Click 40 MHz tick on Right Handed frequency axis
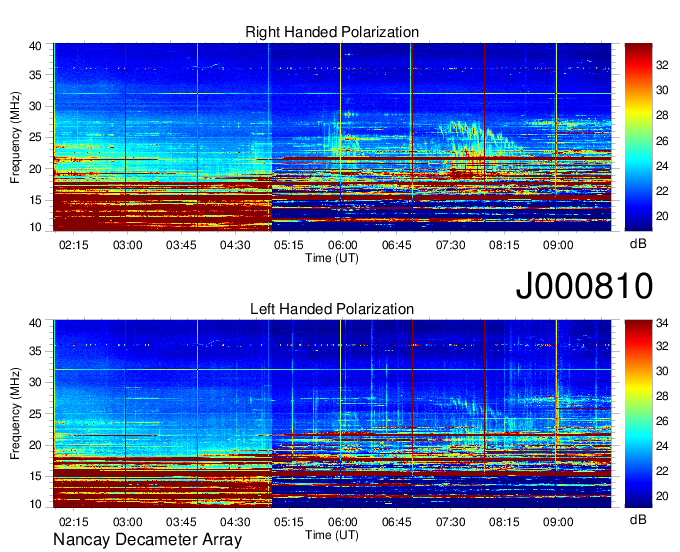This screenshot has height=552, width=680. (36, 46)
